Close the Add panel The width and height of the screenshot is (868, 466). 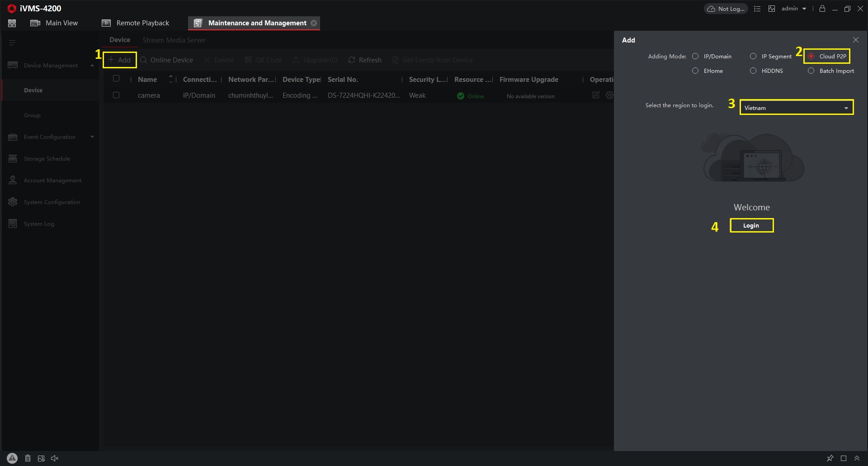(856, 40)
